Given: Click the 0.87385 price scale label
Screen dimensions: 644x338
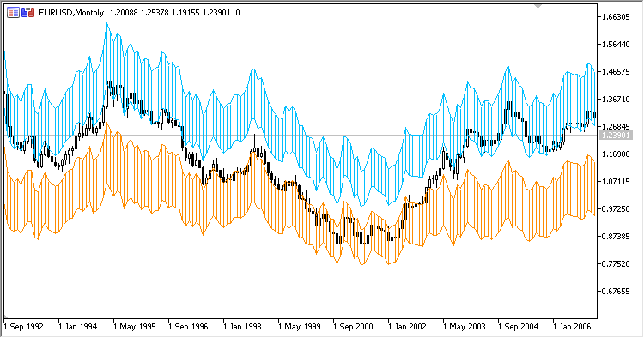Looking at the screenshot, I should (x=616, y=237).
